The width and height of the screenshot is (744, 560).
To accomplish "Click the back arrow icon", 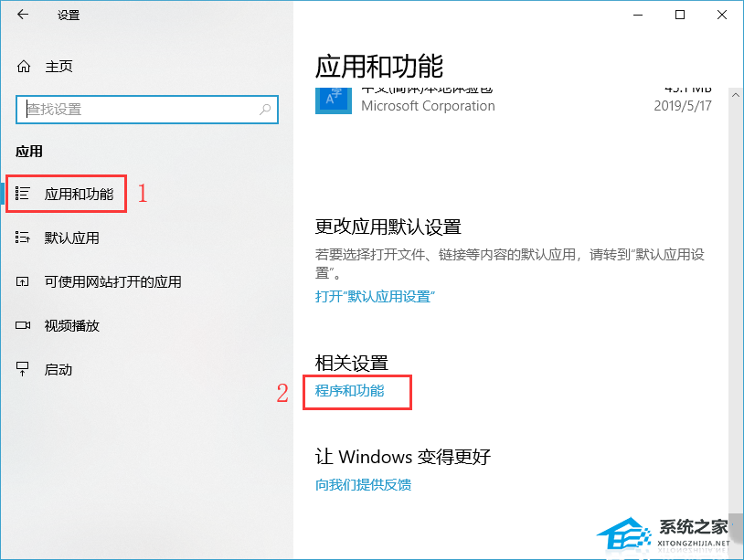I will point(23,15).
